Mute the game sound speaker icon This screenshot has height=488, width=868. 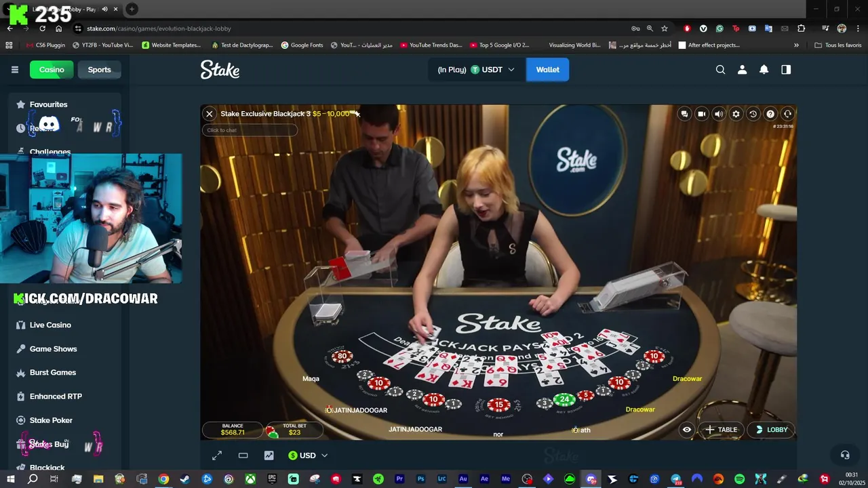pos(719,114)
